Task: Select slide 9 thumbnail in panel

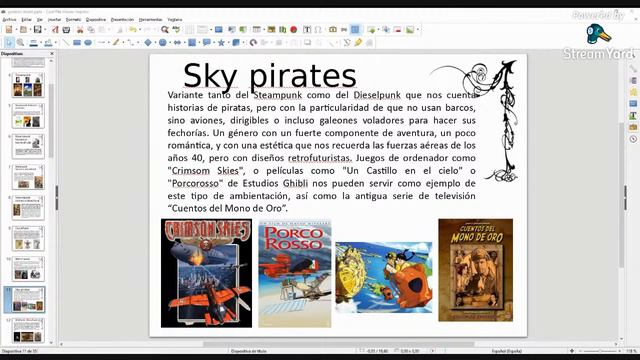Action: (28, 238)
